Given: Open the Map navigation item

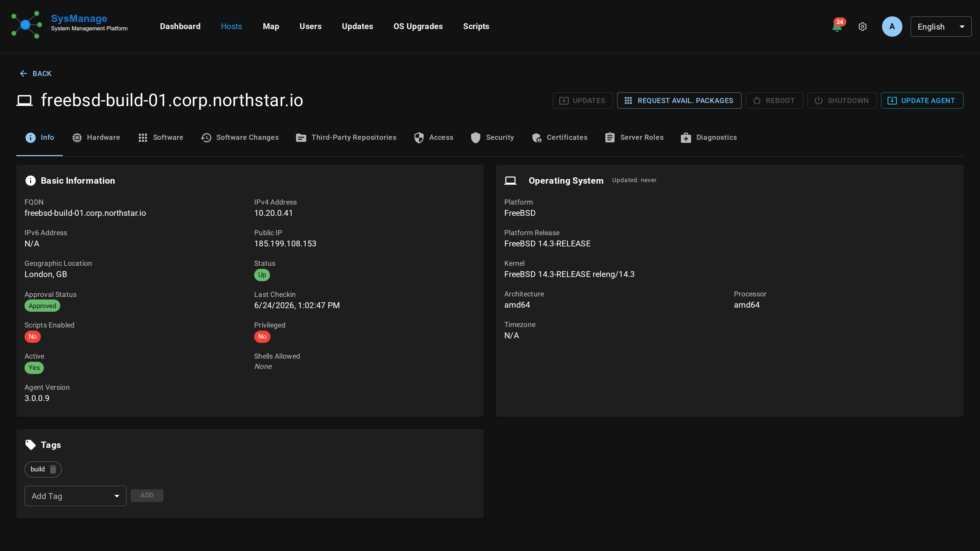Looking at the screenshot, I should point(271,27).
